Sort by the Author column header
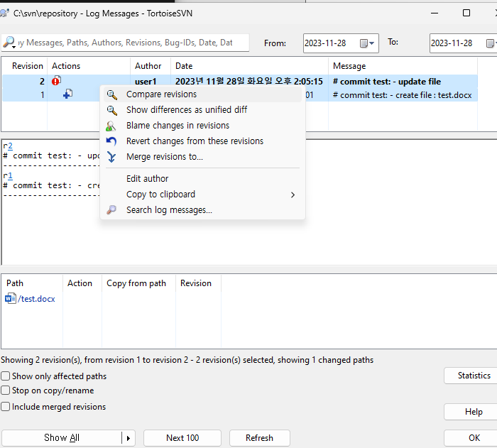The width and height of the screenshot is (497, 448). pos(151,66)
